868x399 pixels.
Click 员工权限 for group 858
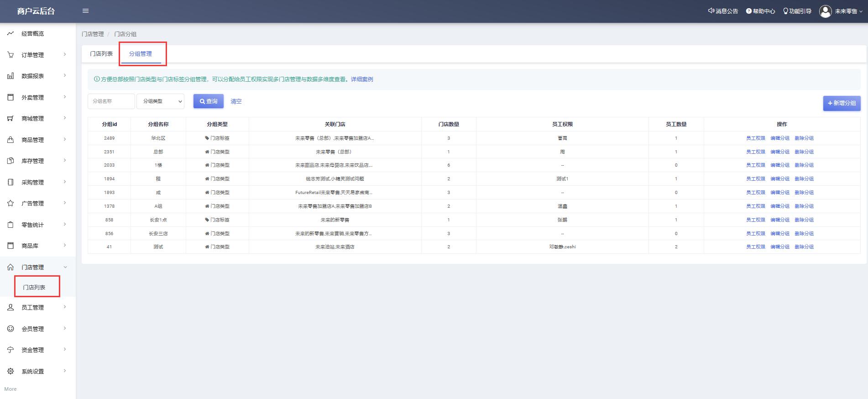point(756,220)
